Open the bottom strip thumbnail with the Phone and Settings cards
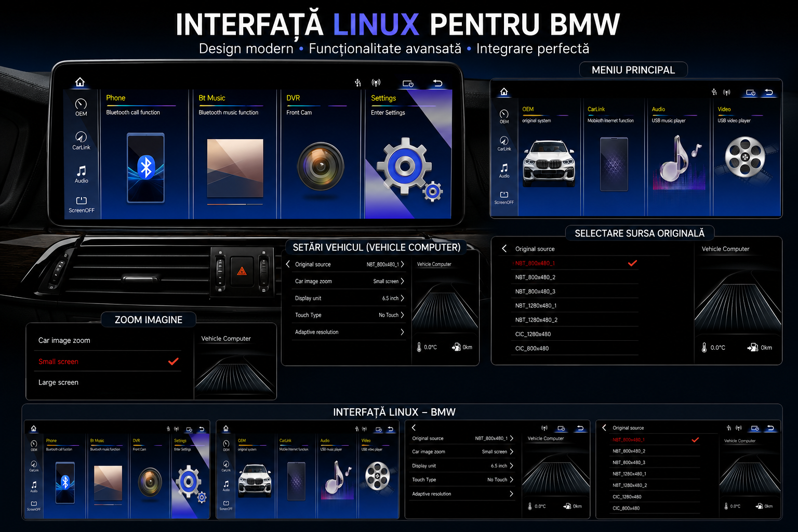This screenshot has height=532, width=798. click(x=117, y=470)
